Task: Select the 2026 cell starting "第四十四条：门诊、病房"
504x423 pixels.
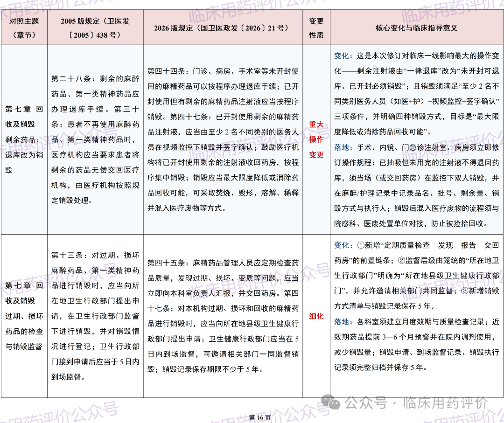Action: click(223, 139)
